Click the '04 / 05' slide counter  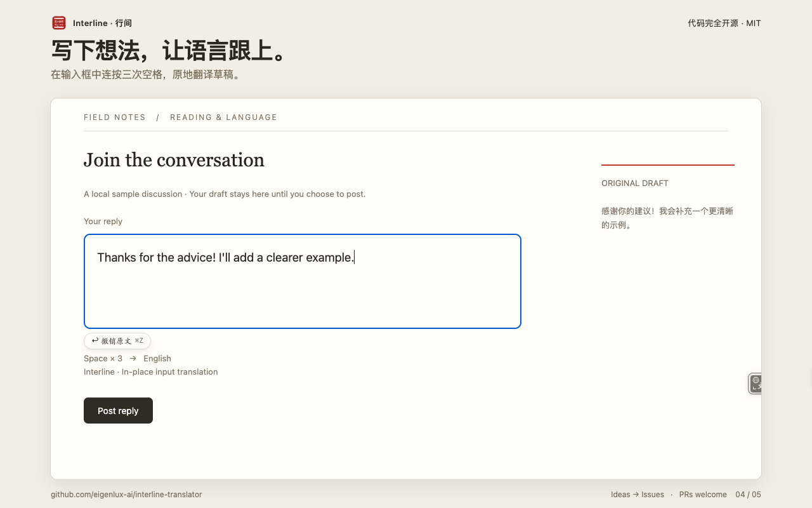click(x=749, y=495)
